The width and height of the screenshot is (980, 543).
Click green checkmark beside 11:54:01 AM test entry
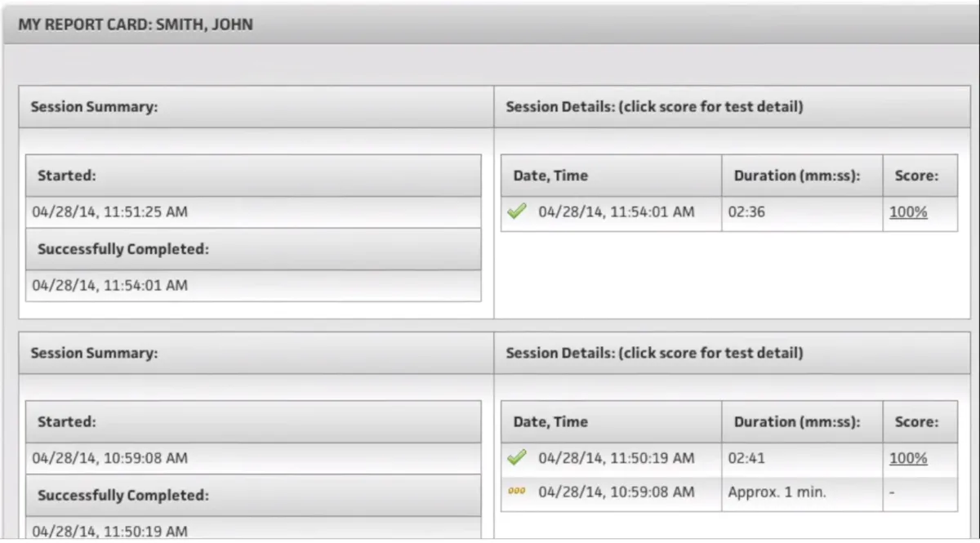click(516, 211)
